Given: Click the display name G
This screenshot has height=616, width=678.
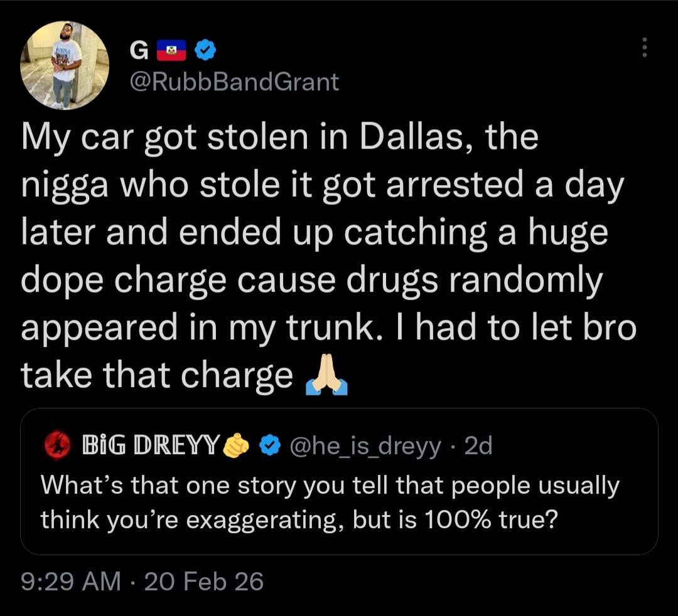Looking at the screenshot, I should click(x=134, y=50).
